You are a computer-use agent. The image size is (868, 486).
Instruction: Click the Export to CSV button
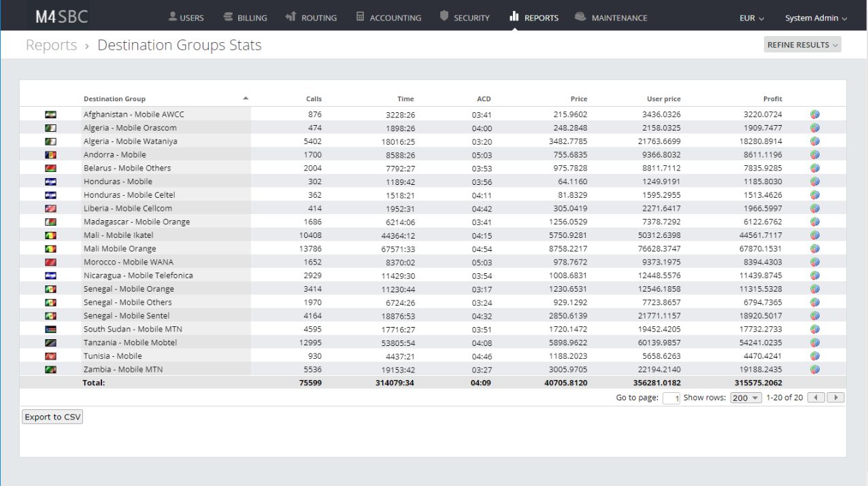pos(52,416)
